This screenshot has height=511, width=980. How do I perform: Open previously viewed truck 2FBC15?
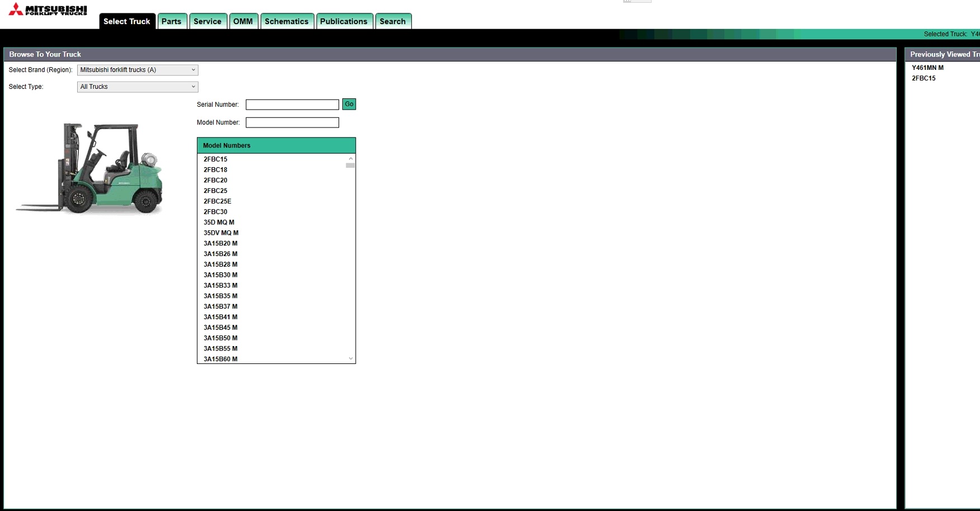[x=924, y=78]
